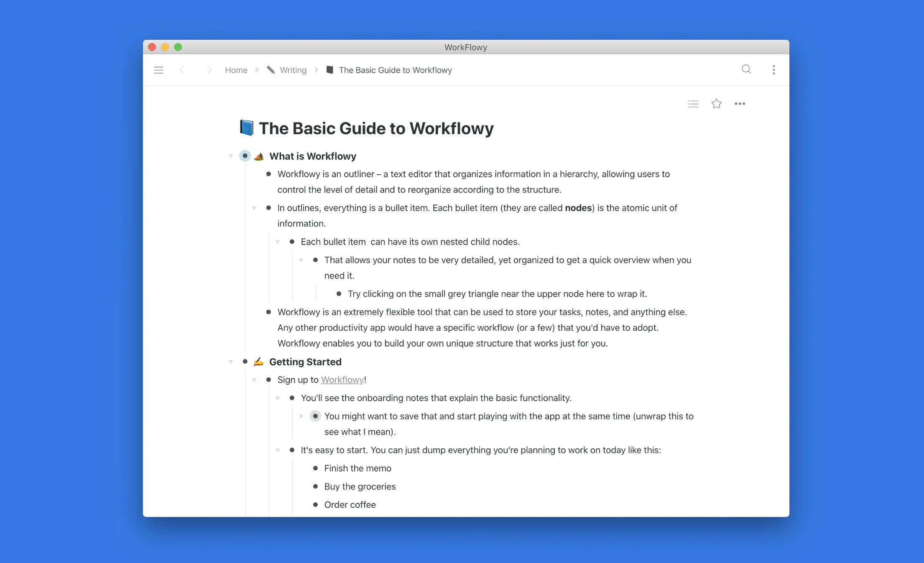This screenshot has height=563, width=924.
Task: Click the back navigation arrow
Action: [x=182, y=70]
